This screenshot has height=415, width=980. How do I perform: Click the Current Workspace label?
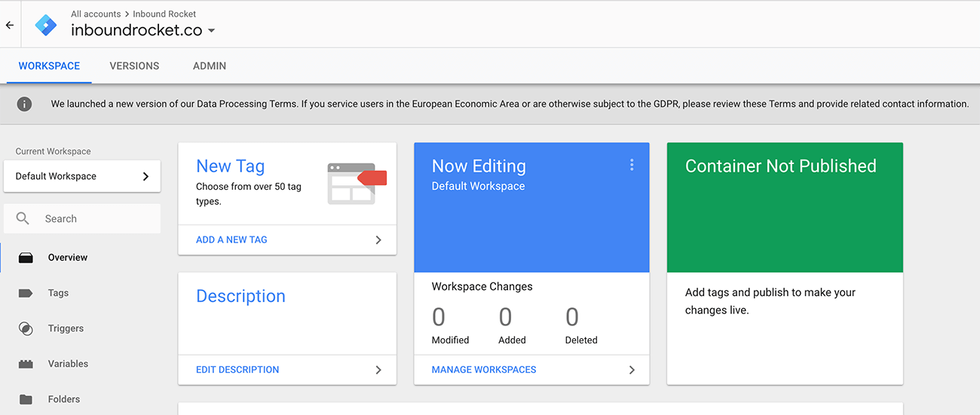[53, 151]
